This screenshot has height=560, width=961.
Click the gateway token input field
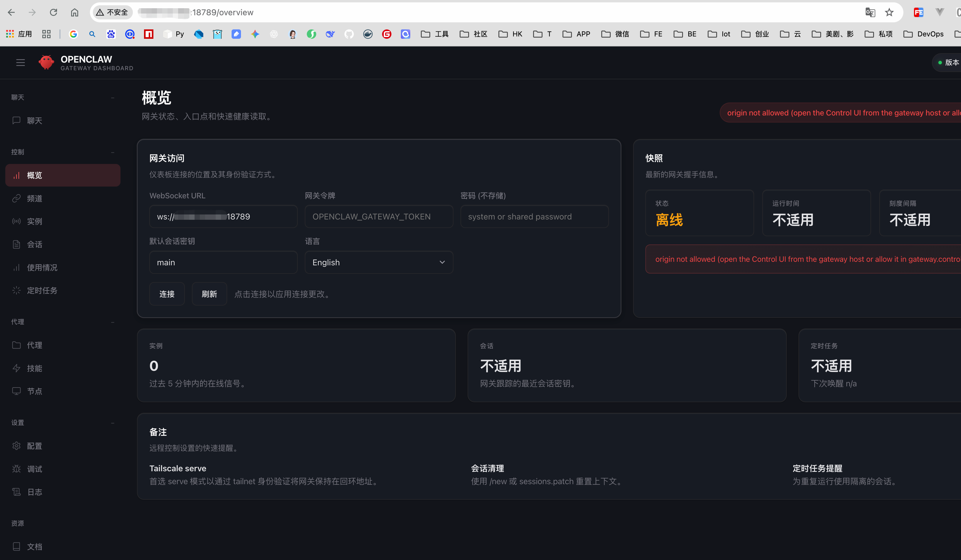point(378,217)
